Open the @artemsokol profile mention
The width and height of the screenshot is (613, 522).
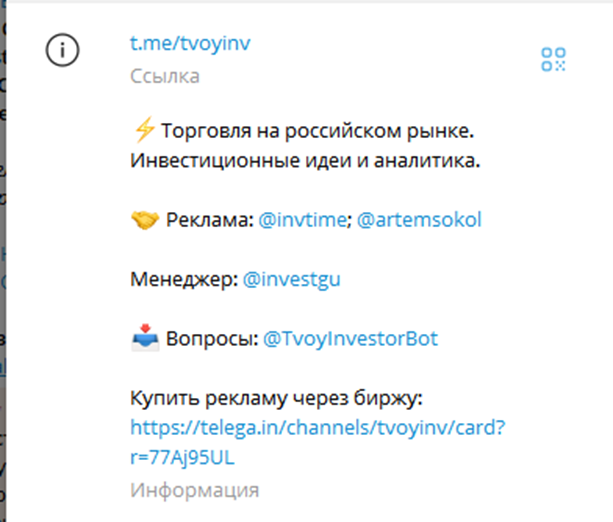[419, 220]
